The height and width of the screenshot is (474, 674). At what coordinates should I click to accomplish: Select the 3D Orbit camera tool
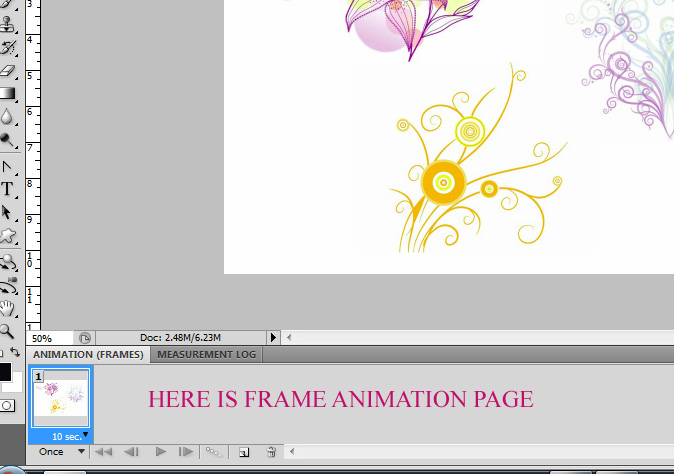coord(8,285)
